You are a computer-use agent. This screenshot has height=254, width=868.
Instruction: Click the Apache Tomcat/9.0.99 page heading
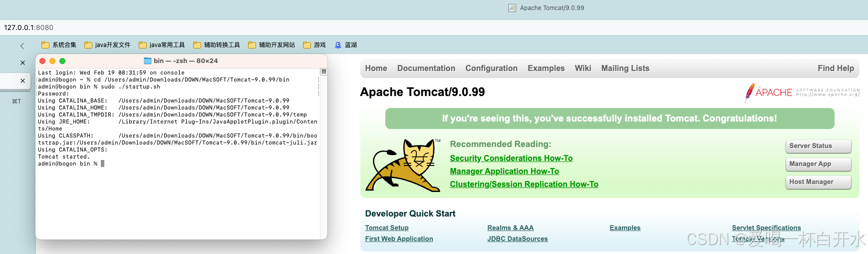[x=422, y=92]
